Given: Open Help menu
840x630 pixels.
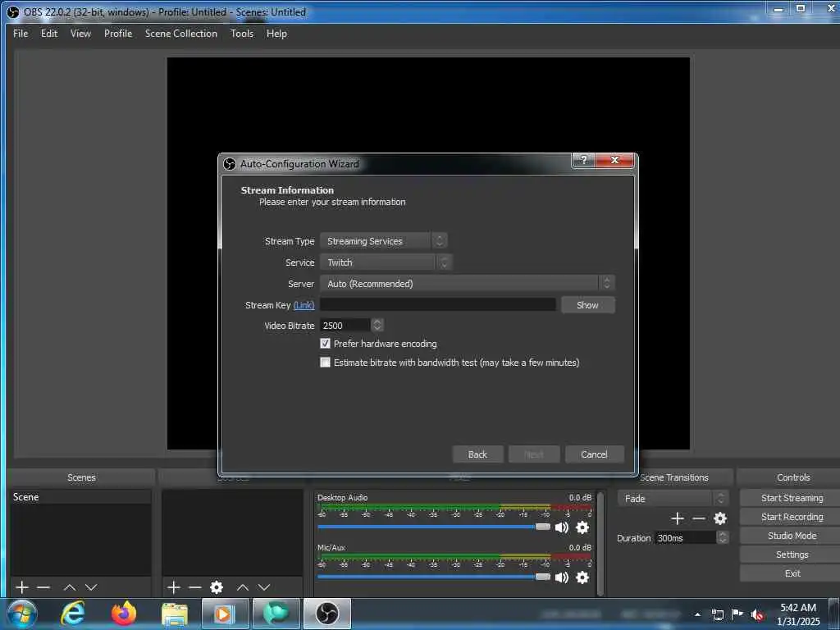Looking at the screenshot, I should [x=276, y=33].
